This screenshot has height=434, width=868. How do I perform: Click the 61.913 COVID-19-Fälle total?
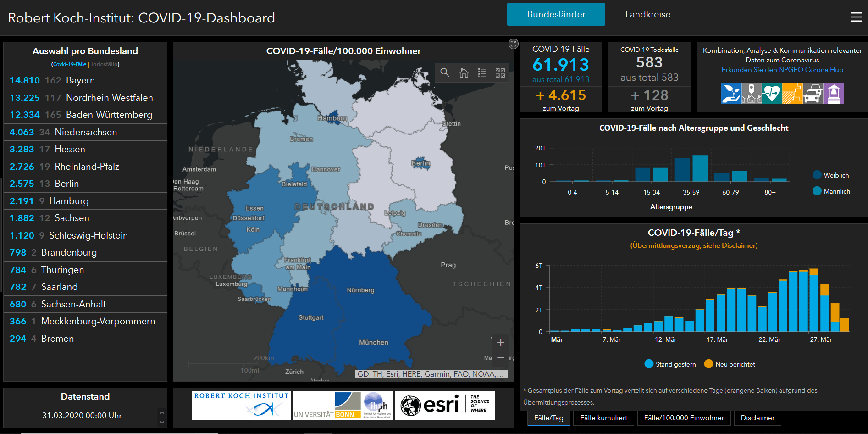[560, 65]
